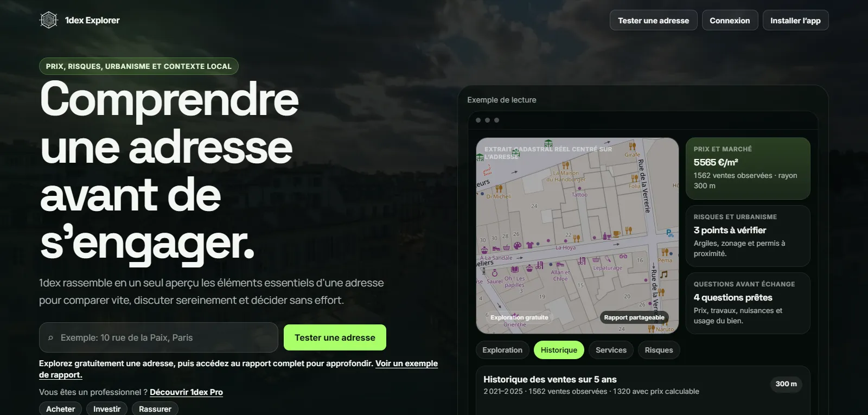Click the Installer l'app button
Image resolution: width=868 pixels, height=415 pixels.
(x=795, y=21)
